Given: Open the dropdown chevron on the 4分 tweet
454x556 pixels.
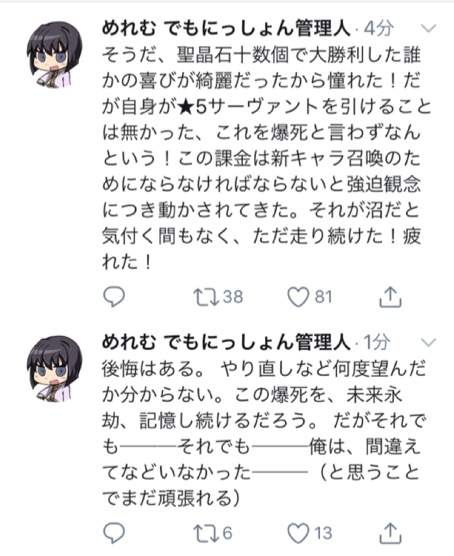Looking at the screenshot, I should [x=428, y=28].
